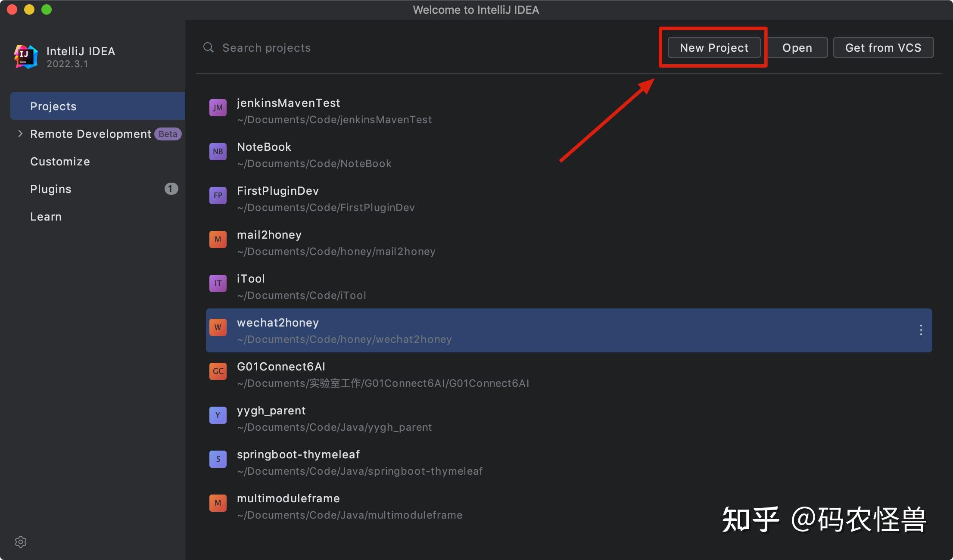Focus the Search projects field
953x560 pixels.
388,47
